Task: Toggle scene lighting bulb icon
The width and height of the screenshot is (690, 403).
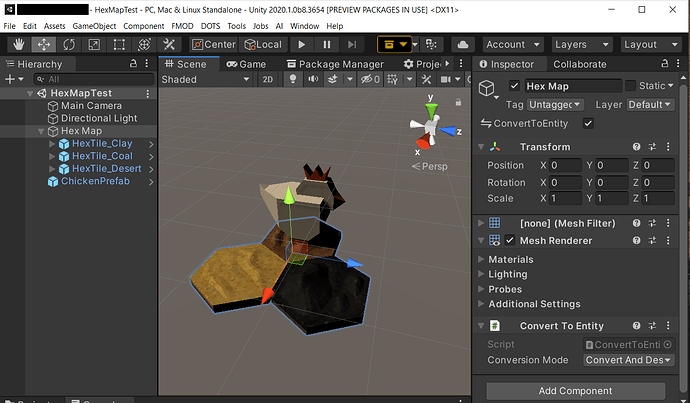Action: 293,79
